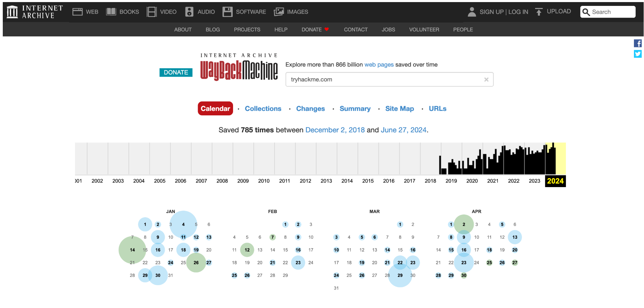Open the March 22 snapshot bubble

point(400,263)
